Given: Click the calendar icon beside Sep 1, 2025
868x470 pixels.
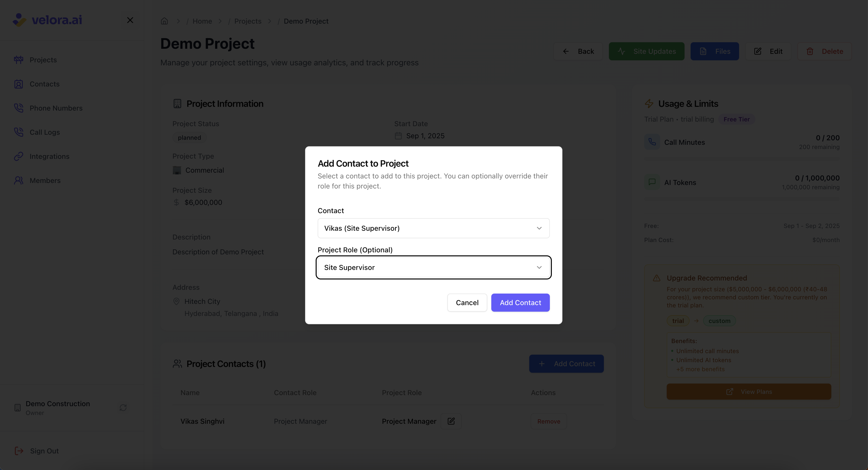Looking at the screenshot, I should click(398, 136).
